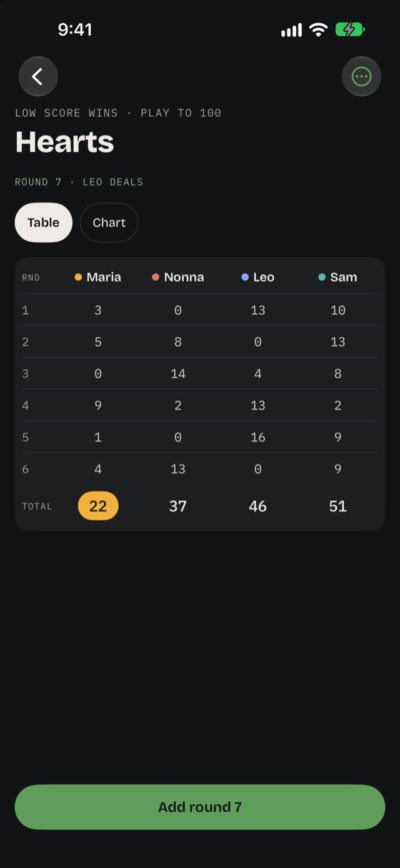
Task: Select Maria's yellow player dot
Action: (x=78, y=277)
